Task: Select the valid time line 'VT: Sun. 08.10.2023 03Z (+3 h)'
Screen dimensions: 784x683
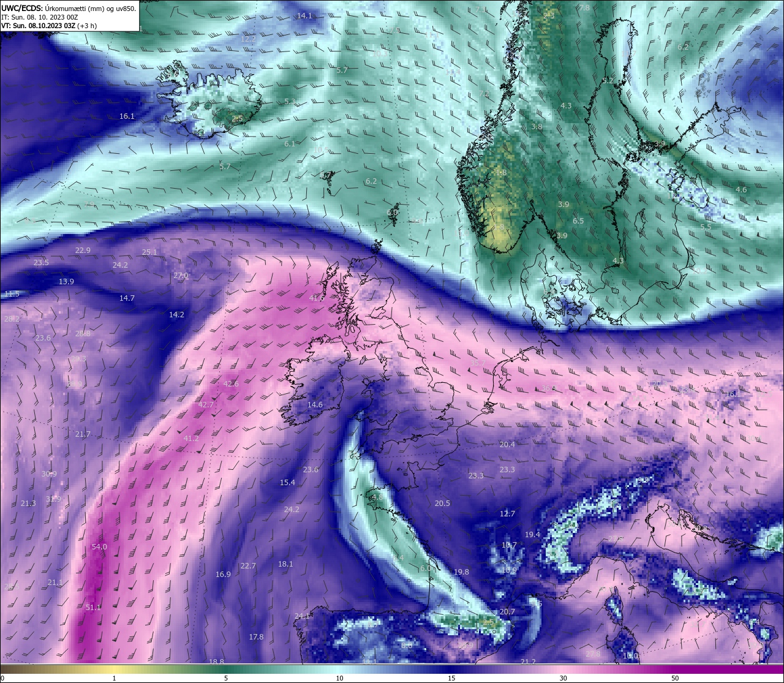Action: click(48, 26)
